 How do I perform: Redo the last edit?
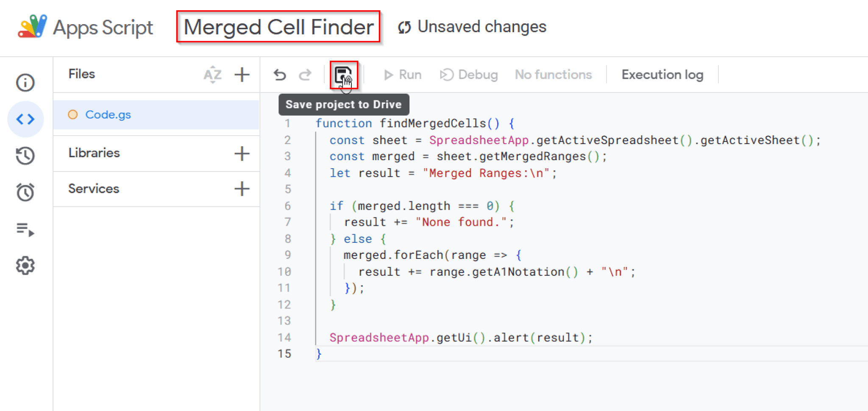click(306, 74)
